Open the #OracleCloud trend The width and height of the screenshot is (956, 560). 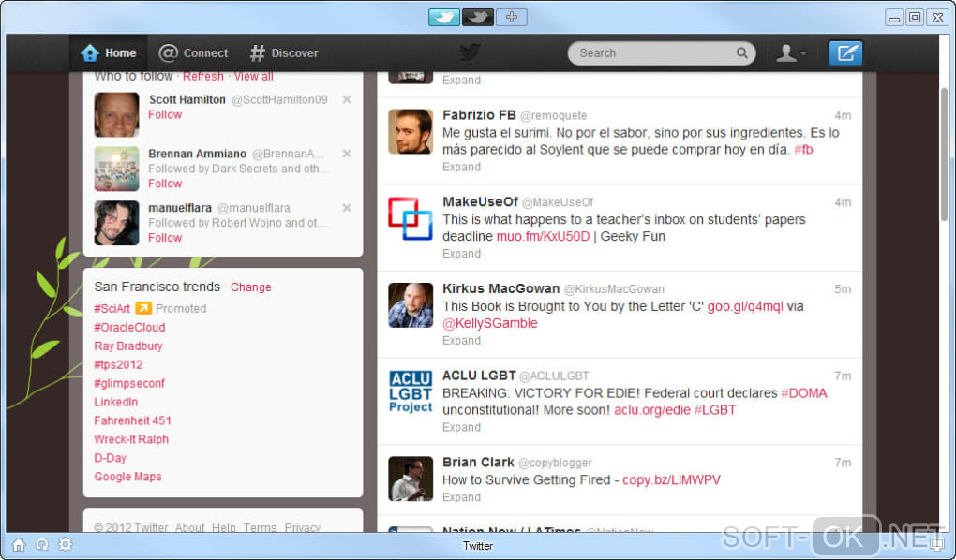point(129,327)
